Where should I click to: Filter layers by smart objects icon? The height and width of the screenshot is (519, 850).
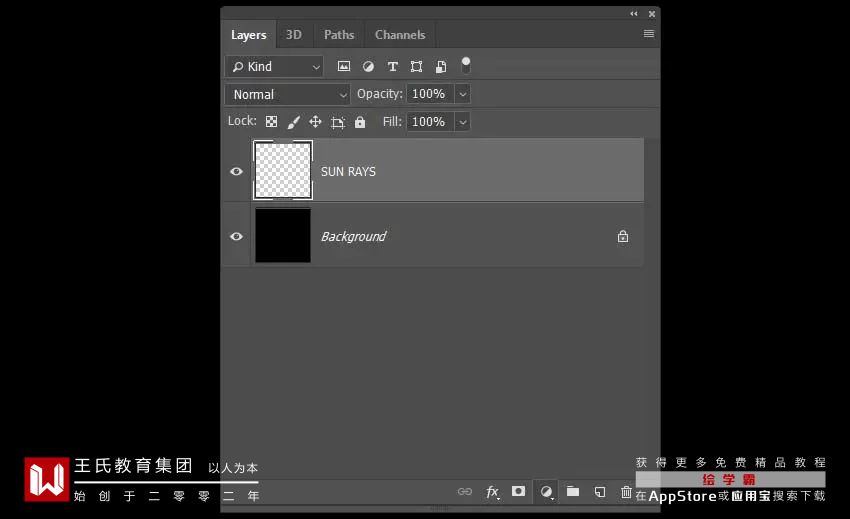441,66
